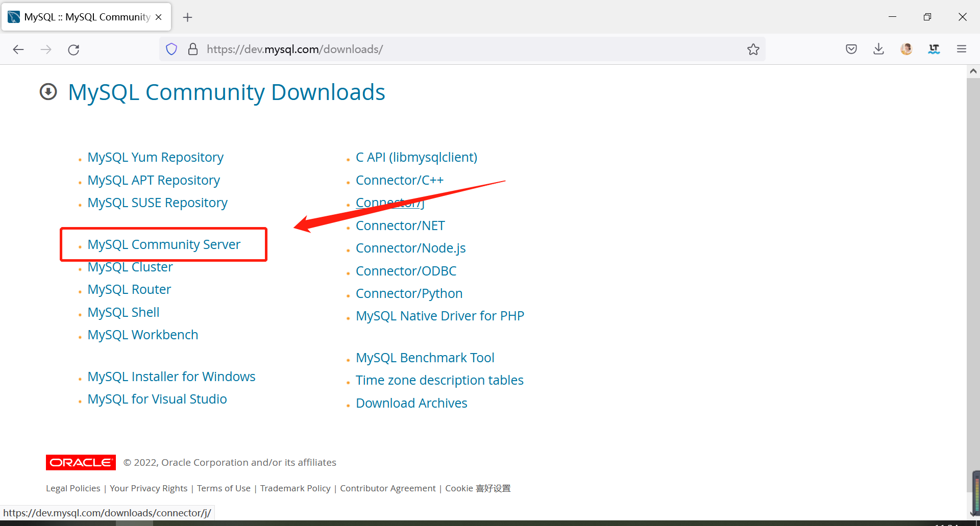980x526 pixels.
Task: Click the MySQL Community Downloads heading
Action: (x=227, y=92)
